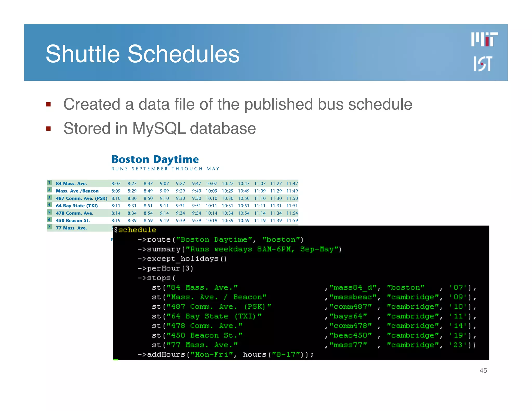This screenshot has width=532, height=411.
Task: Click the '77 Mass. Ave.' stop name
Action: (x=71, y=228)
